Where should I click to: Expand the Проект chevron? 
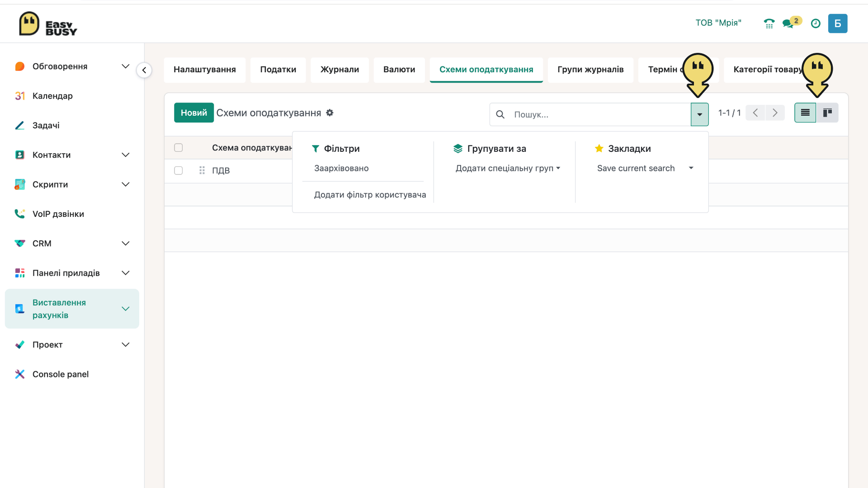tap(126, 345)
